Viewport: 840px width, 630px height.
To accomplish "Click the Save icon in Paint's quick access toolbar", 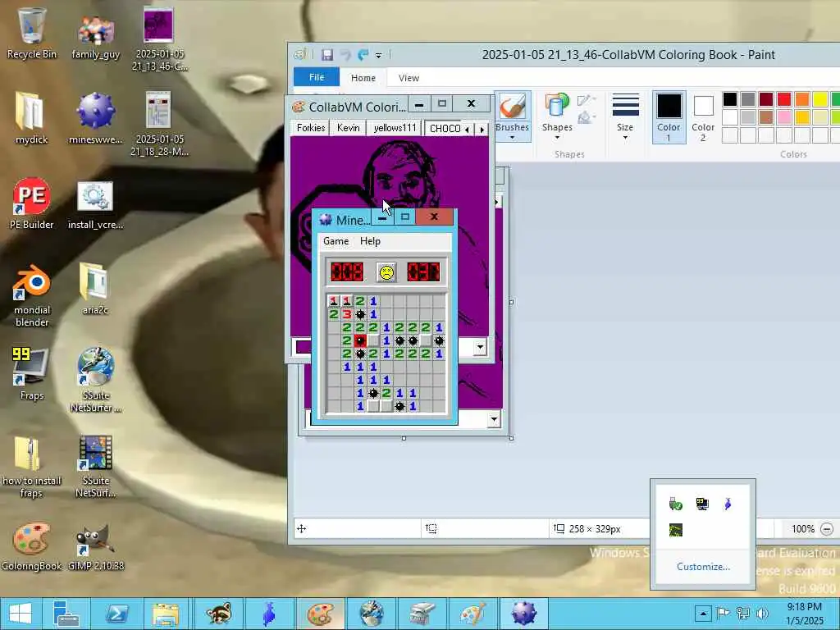I will [326, 55].
